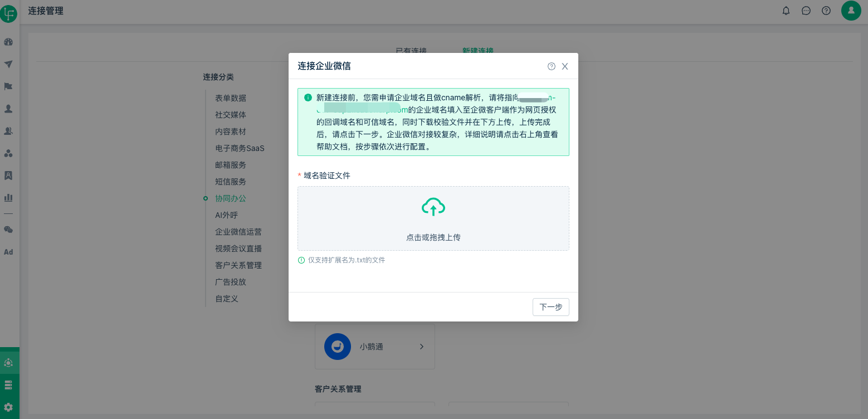The width and height of the screenshot is (868, 419).
Task: Click the 域名验证文件 field label
Action: pyautogui.click(x=327, y=176)
